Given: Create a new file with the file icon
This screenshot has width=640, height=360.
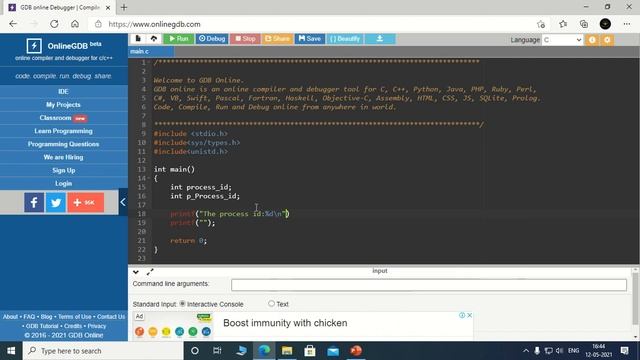Looking at the screenshot, I should coord(138,39).
